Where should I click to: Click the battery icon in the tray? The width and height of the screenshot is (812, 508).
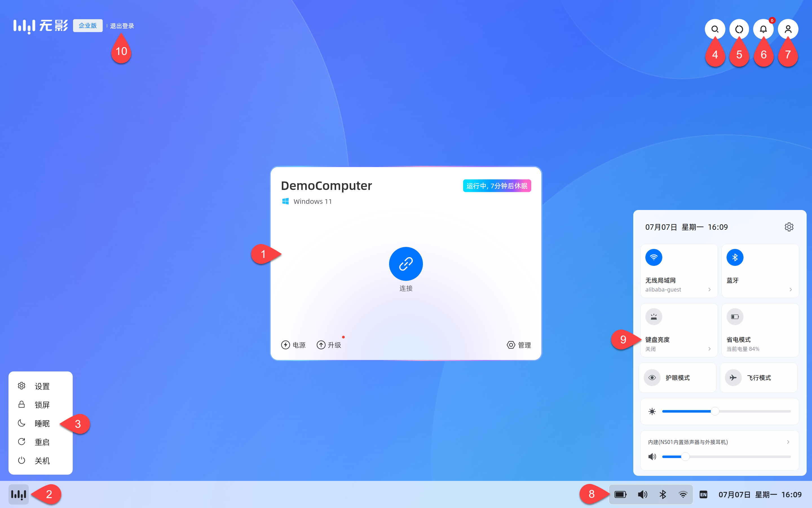[x=620, y=494]
